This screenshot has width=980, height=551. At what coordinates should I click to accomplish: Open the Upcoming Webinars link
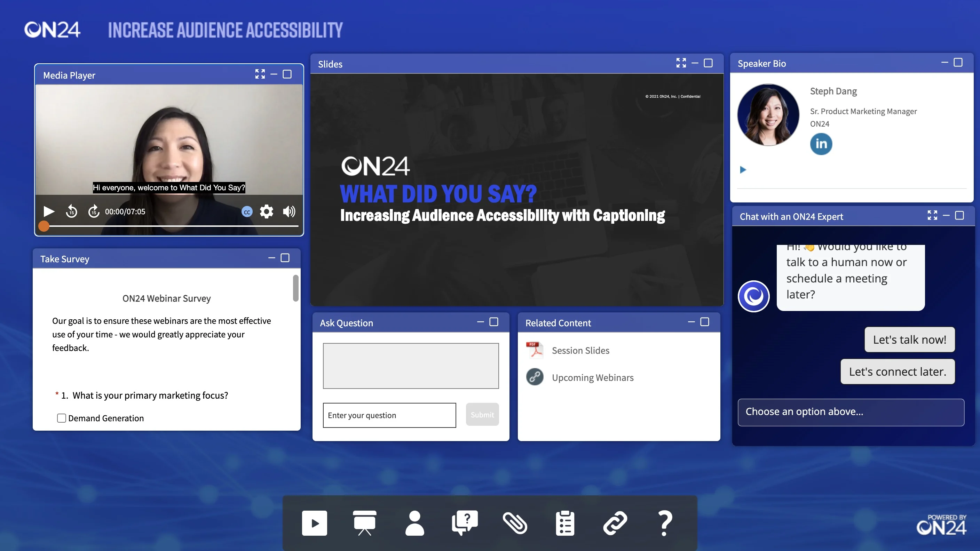[x=593, y=377]
